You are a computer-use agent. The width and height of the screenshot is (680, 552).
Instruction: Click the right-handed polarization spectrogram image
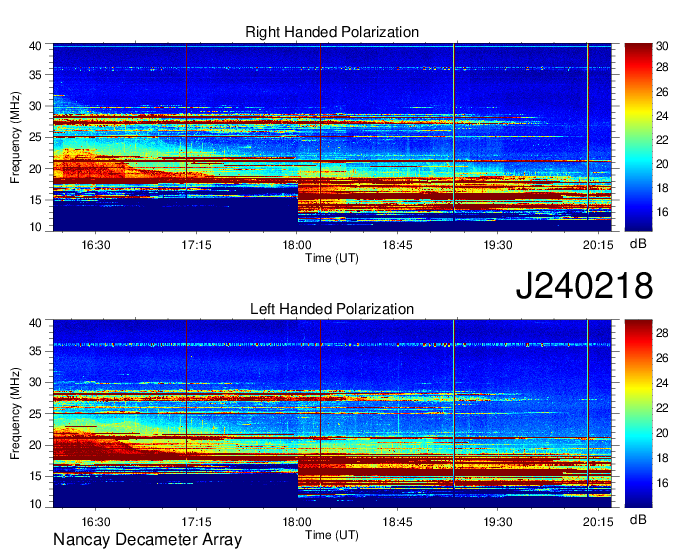(332, 137)
